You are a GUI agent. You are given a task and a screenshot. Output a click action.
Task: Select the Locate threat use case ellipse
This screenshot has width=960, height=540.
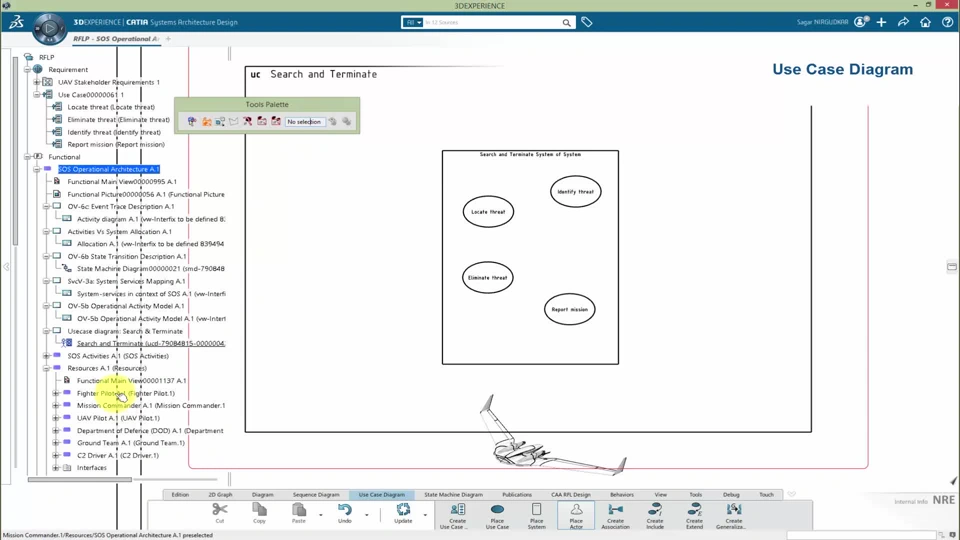tap(488, 212)
